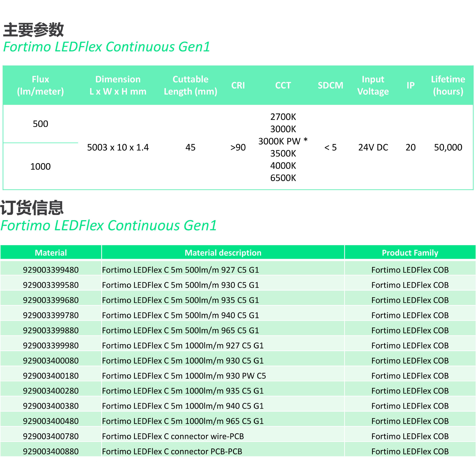
Task: Click material number 929003399980
Action: click(x=51, y=345)
